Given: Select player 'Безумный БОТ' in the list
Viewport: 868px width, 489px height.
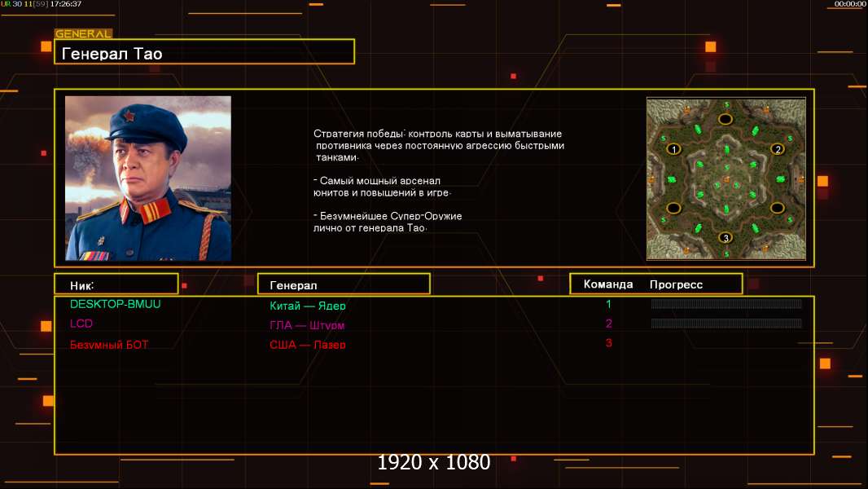Looking at the screenshot, I should (x=109, y=345).
